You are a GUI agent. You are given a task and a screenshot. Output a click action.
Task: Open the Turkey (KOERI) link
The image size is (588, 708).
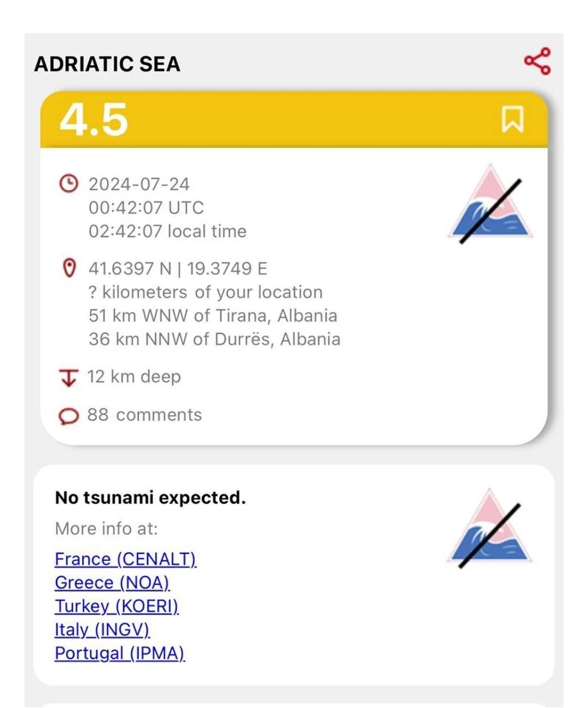coord(117,606)
